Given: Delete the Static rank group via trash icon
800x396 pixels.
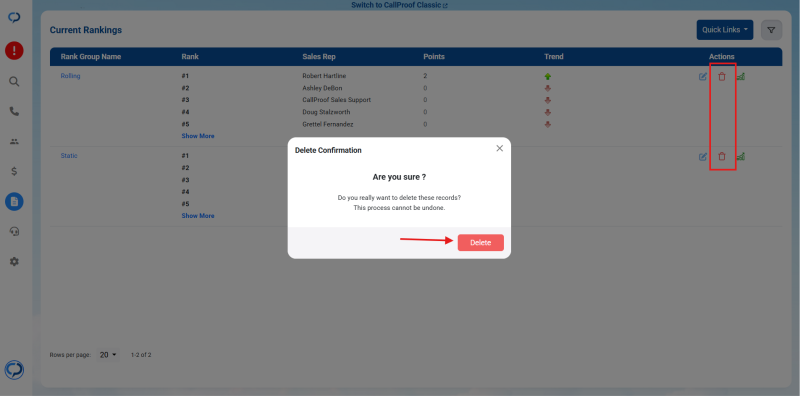Looking at the screenshot, I should click(x=722, y=157).
